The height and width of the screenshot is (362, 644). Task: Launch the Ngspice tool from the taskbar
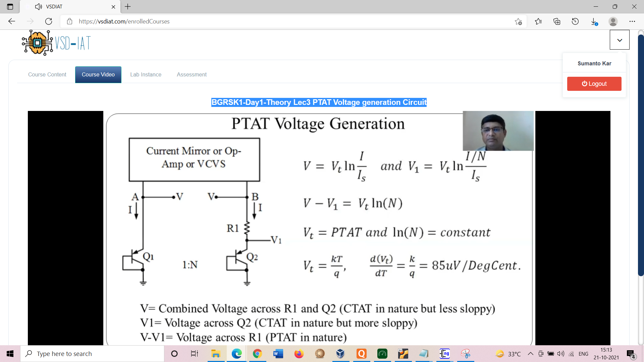pyautogui.click(x=444, y=354)
